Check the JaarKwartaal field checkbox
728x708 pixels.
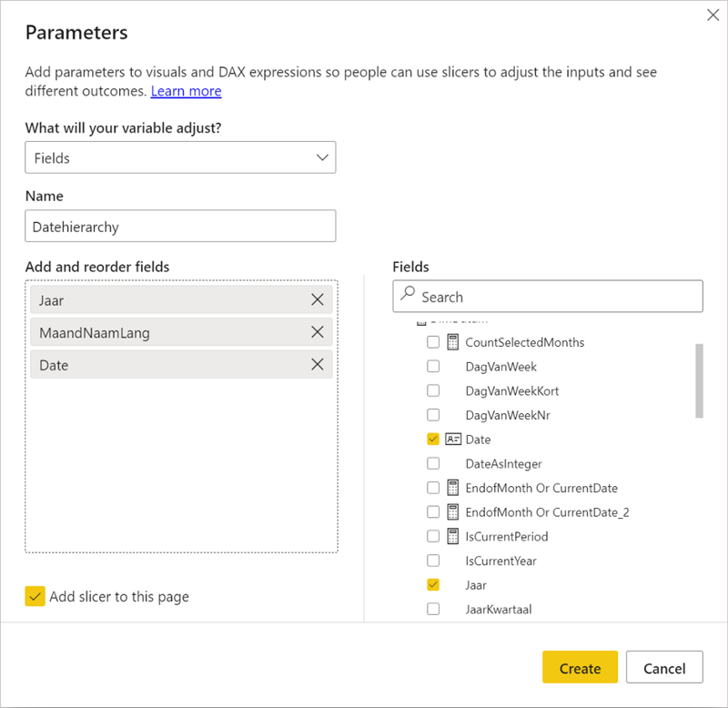(x=433, y=609)
